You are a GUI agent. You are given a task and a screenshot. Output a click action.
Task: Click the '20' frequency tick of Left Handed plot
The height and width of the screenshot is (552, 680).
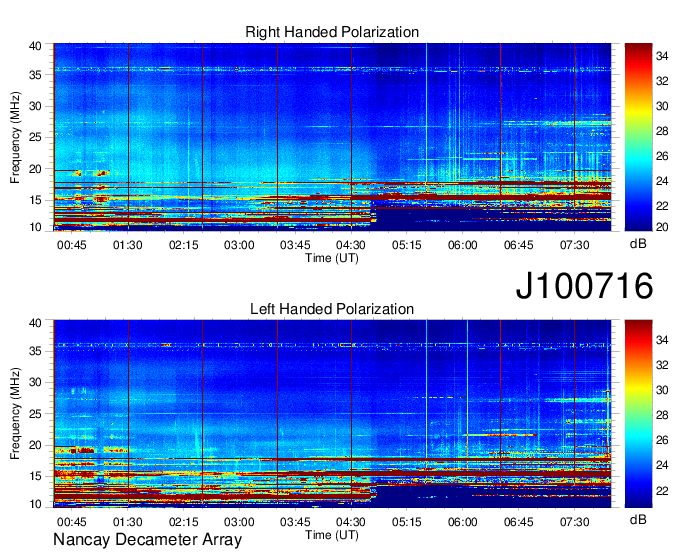pyautogui.click(x=35, y=445)
